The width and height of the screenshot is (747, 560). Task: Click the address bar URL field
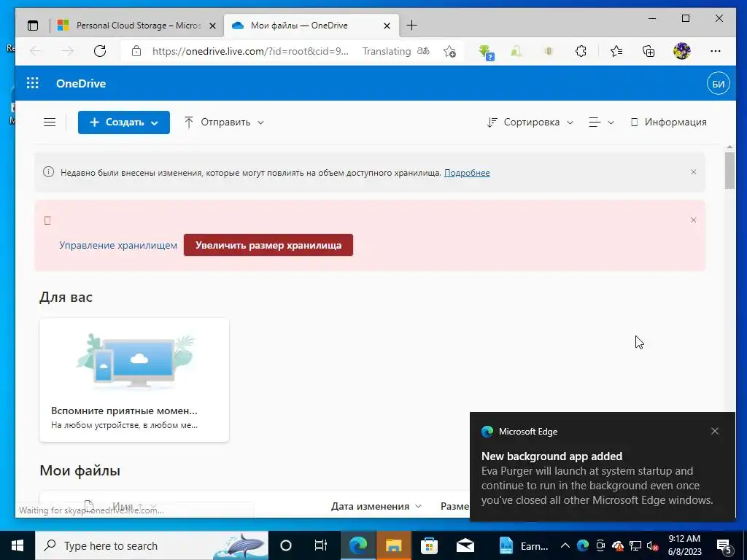(x=251, y=52)
